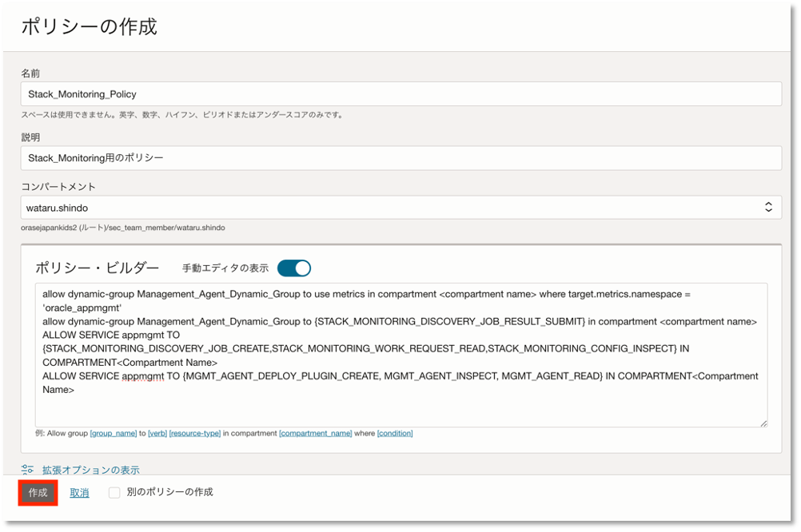The width and height of the screenshot is (801, 532).
Task: Click the 別のポリシーの作成 label text
Action: point(169,493)
